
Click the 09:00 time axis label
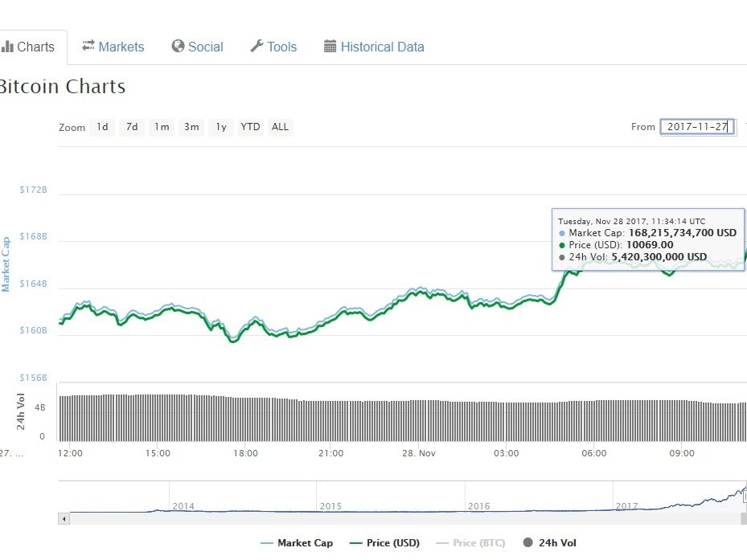682,453
